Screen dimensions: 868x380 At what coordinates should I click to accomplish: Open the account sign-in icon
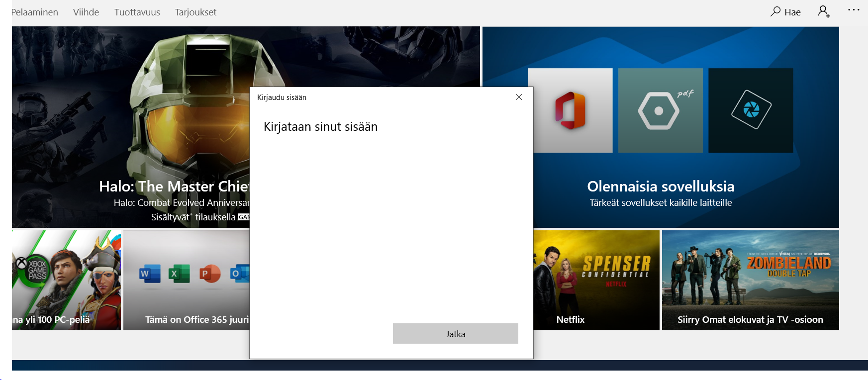824,11
